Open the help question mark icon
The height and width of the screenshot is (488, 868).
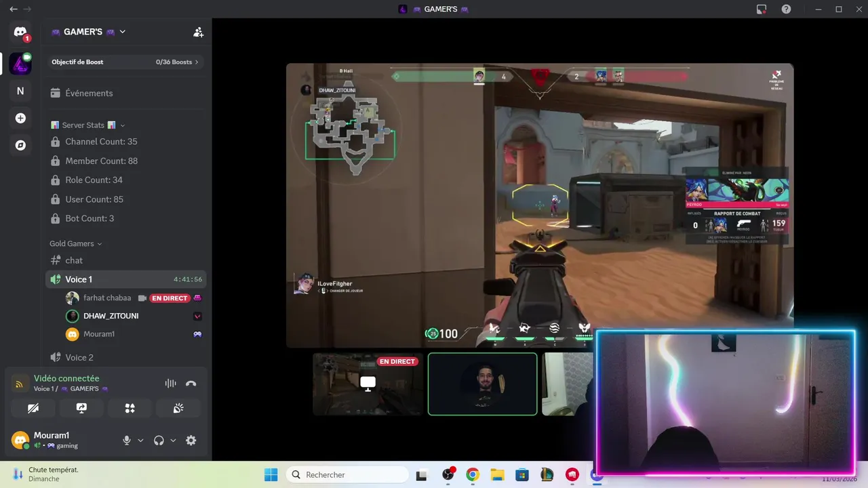(x=786, y=9)
